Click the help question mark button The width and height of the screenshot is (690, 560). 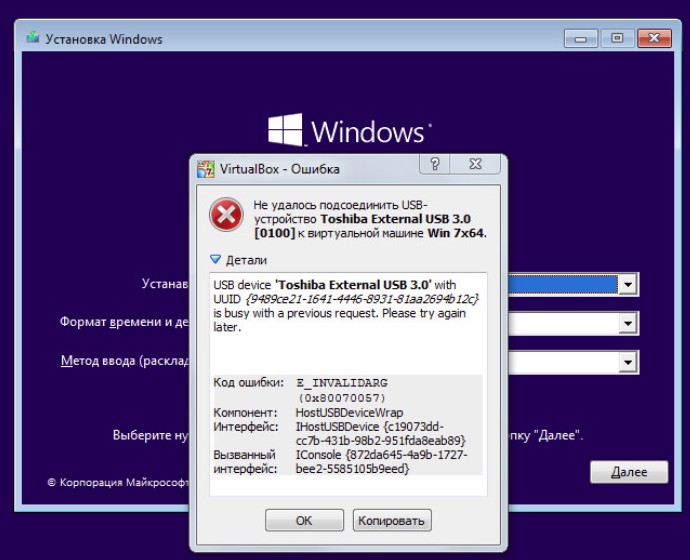pos(436,165)
